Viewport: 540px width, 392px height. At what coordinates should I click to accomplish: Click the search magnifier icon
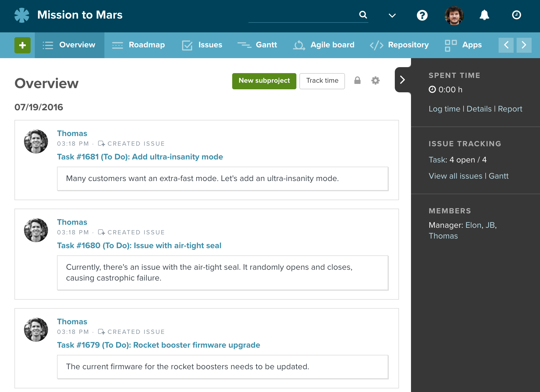tap(363, 15)
